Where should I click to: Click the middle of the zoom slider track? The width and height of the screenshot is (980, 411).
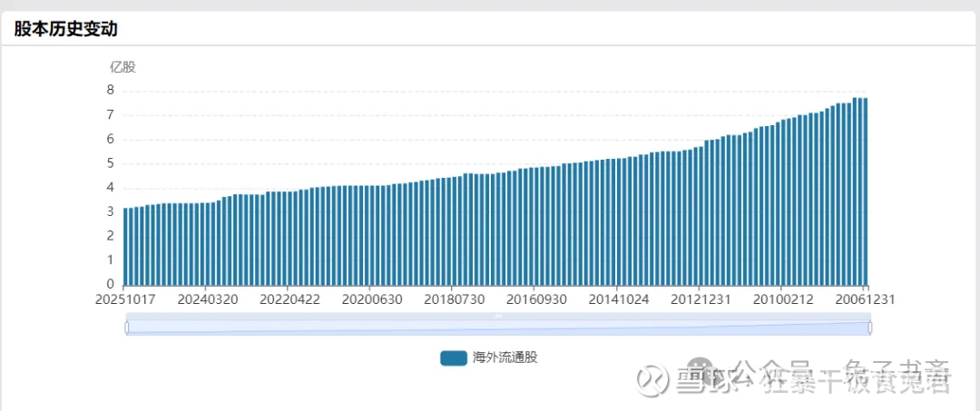(498, 328)
